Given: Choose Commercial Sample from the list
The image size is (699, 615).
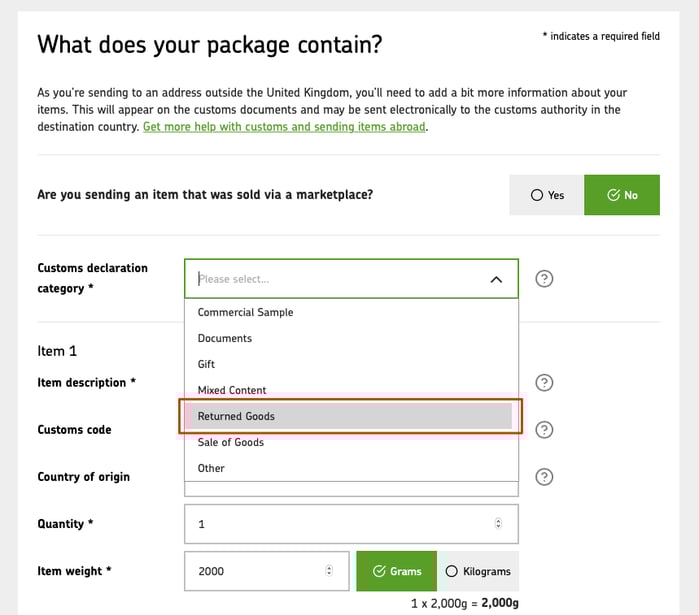Looking at the screenshot, I should point(246,312).
